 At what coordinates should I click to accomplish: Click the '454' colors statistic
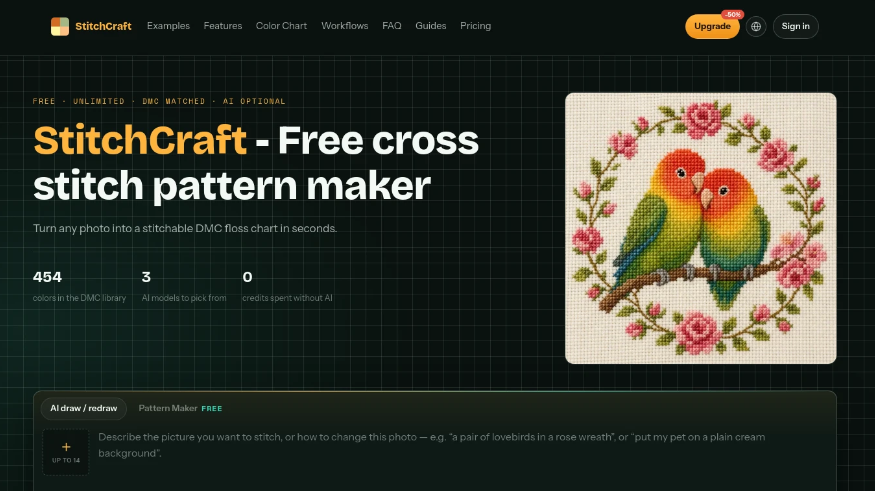click(47, 277)
